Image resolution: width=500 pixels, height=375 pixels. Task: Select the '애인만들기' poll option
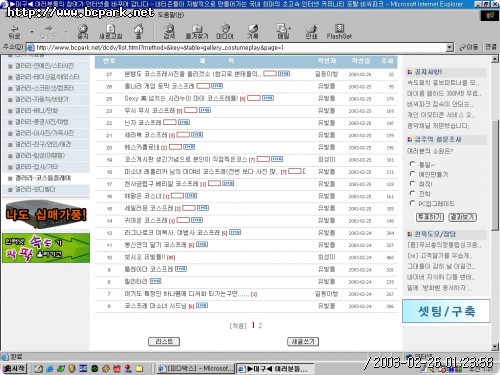[x=412, y=173]
